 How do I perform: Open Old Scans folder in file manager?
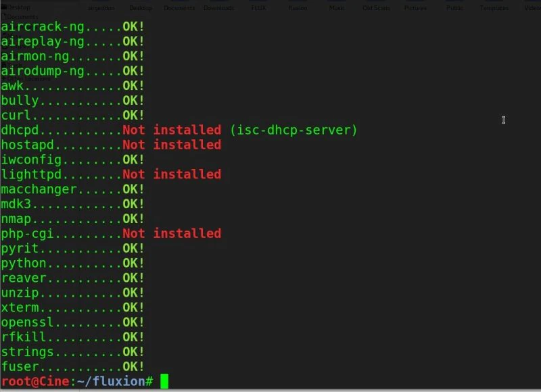pos(376,7)
